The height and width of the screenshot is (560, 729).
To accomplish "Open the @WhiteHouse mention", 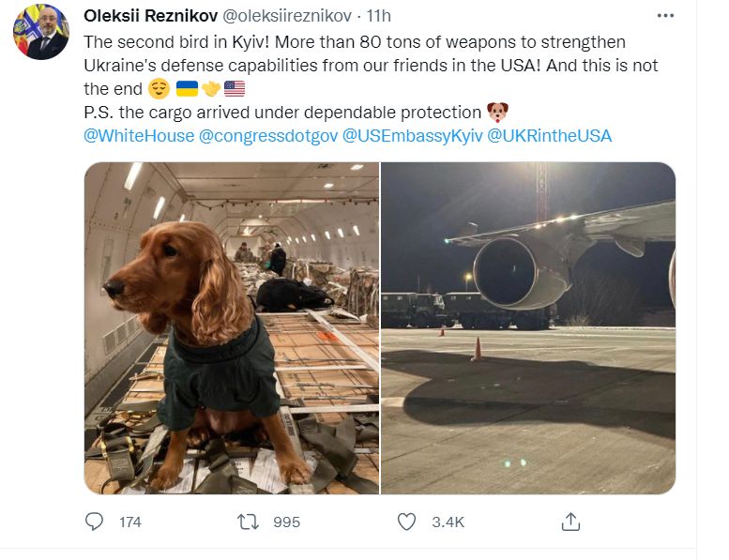I will tap(139, 136).
